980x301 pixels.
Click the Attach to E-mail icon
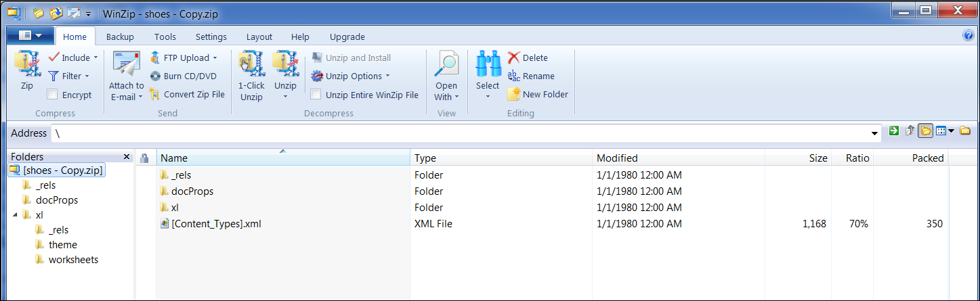coord(126,66)
